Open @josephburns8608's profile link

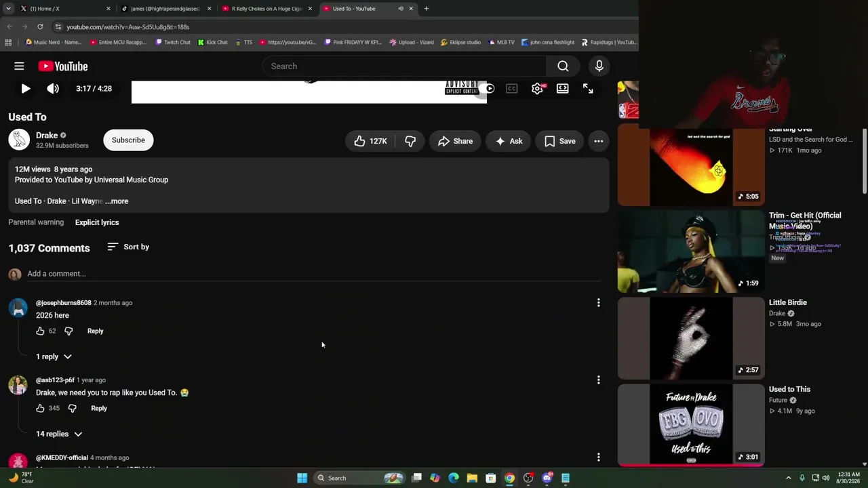(x=63, y=303)
